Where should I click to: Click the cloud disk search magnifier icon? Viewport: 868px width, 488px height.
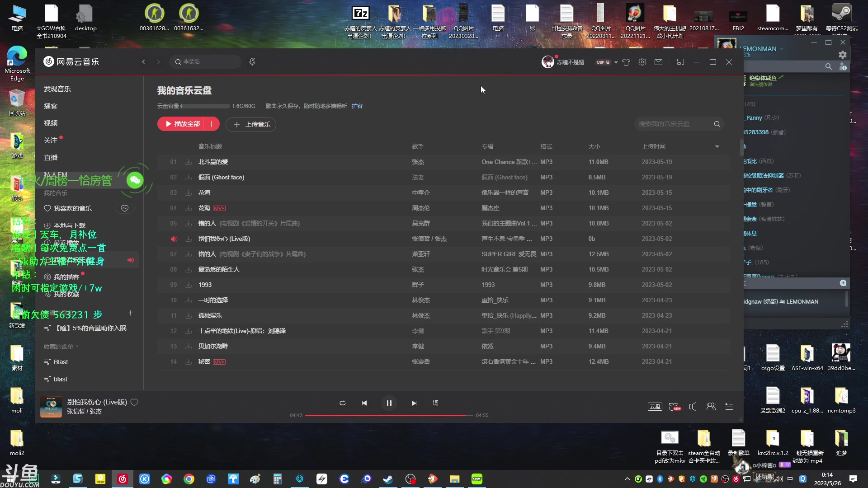pos(717,124)
